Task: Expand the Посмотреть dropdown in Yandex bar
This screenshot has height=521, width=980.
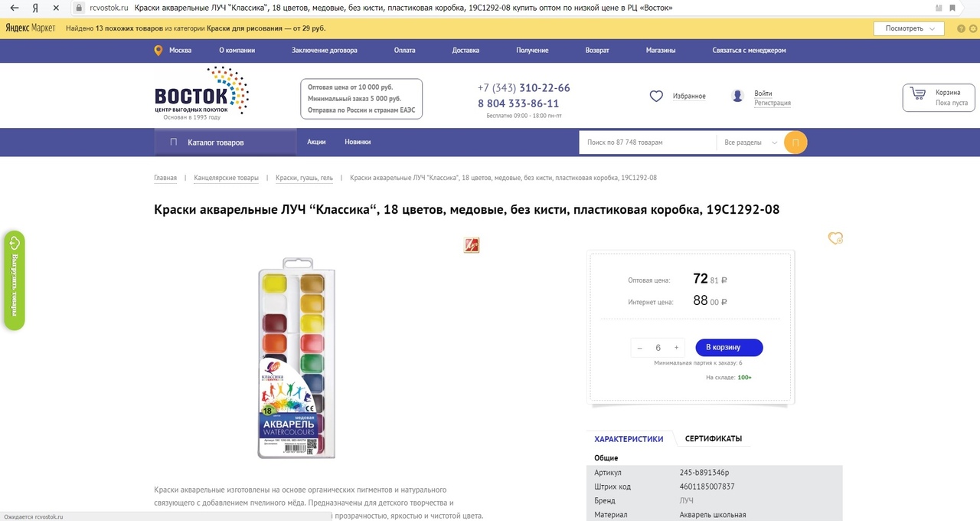Action: click(x=910, y=28)
